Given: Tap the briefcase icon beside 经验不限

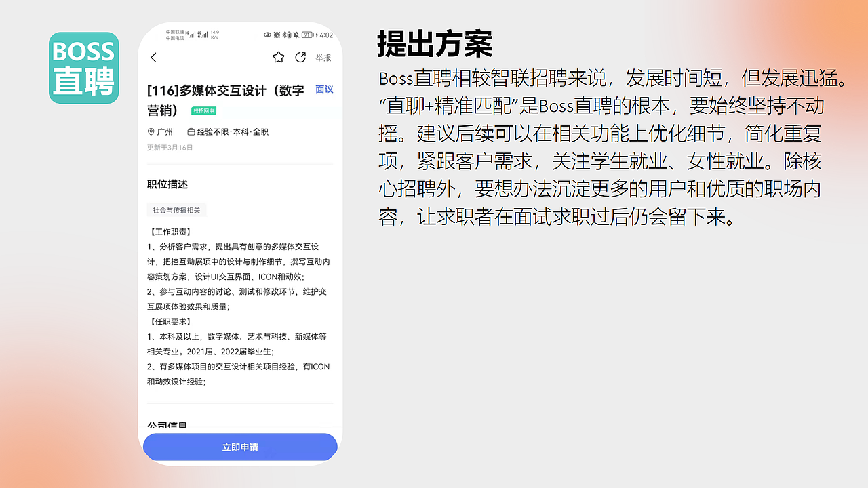Looking at the screenshot, I should click(191, 132).
